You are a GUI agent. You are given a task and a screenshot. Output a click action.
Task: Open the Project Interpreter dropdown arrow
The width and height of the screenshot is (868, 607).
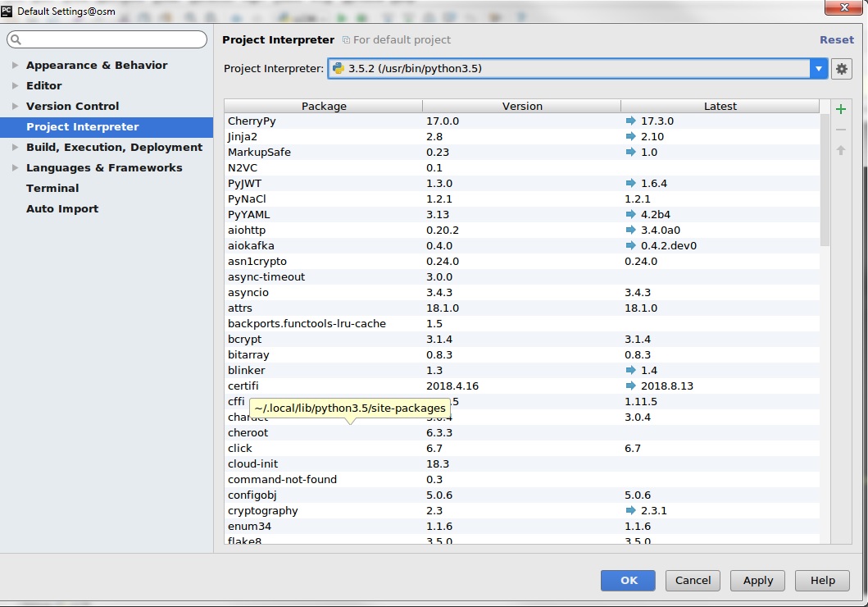point(818,69)
